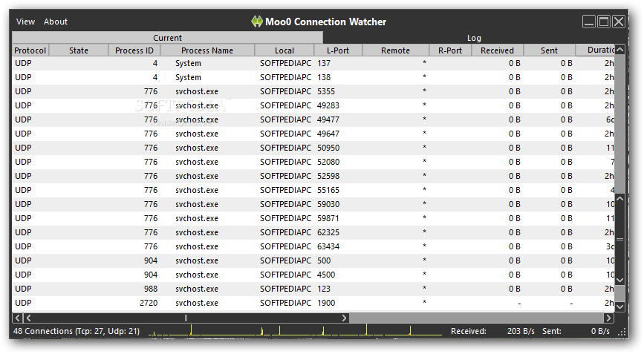
Task: Click the down arrow on vertical scrollbar thumb
Action: 619,281
